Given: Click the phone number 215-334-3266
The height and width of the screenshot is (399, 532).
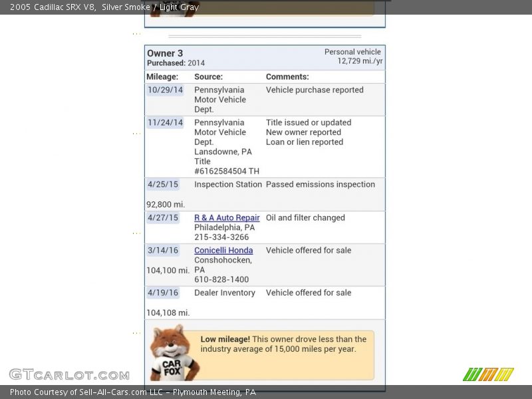Looking at the screenshot, I should pos(221,237).
